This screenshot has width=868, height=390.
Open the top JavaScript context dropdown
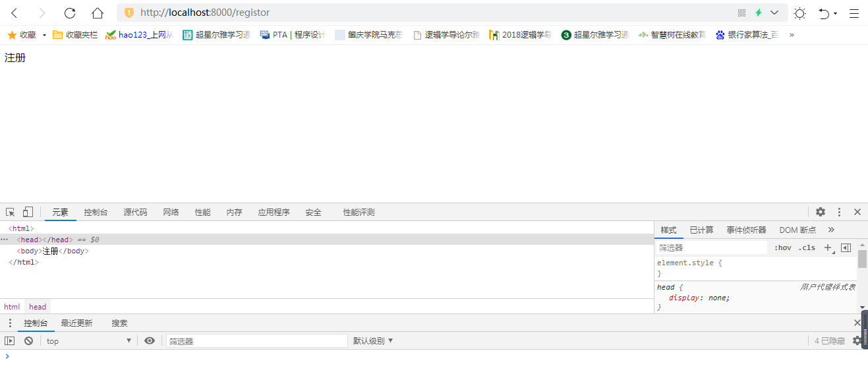(89, 341)
